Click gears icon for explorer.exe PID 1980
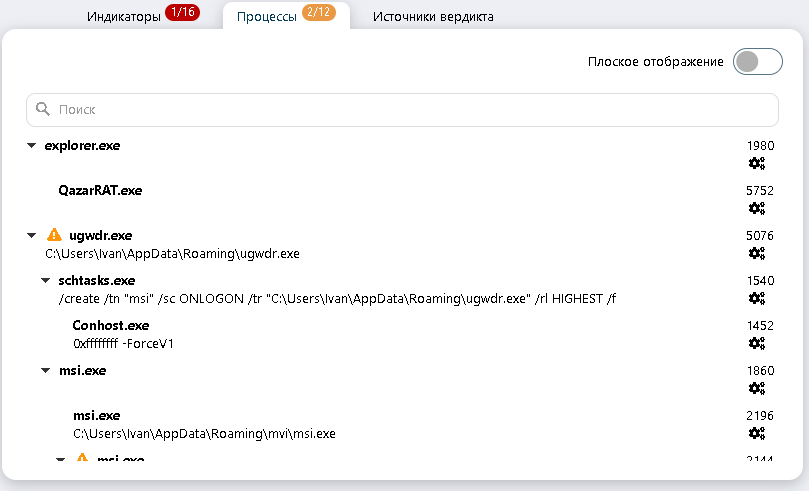809x491 pixels. [757, 163]
